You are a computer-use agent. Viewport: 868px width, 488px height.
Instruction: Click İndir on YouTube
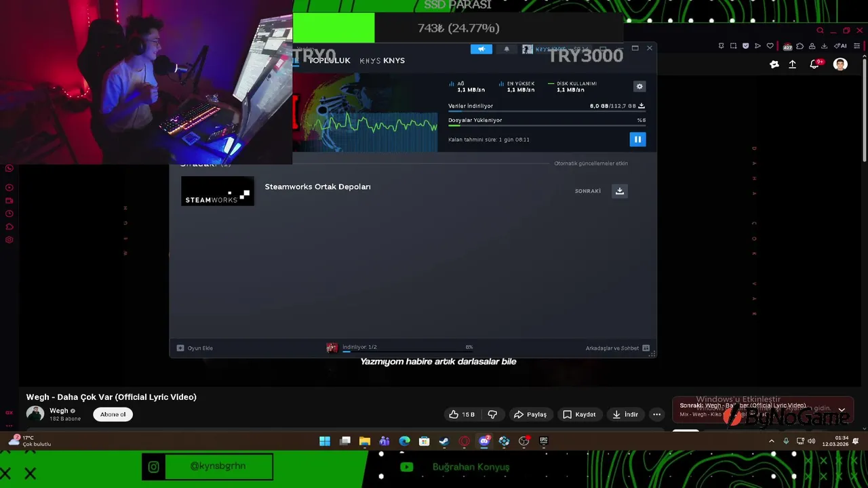(625, 414)
